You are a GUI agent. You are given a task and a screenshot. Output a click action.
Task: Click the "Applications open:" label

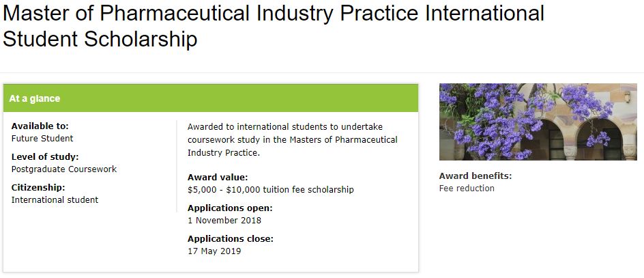(x=230, y=208)
